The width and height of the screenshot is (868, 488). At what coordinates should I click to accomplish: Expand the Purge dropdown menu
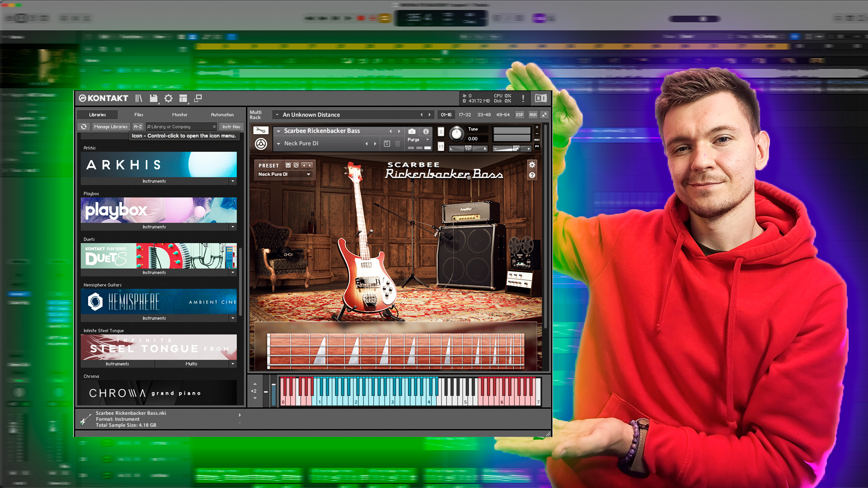(x=427, y=140)
